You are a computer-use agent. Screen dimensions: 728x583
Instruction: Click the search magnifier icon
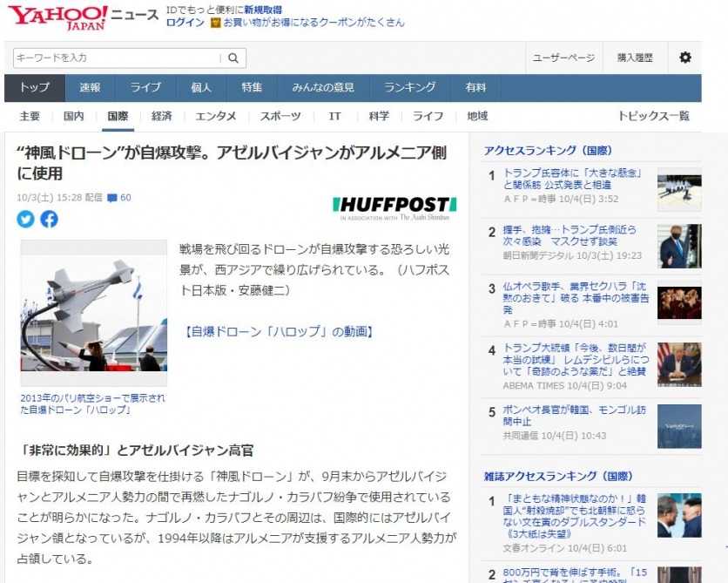[233, 58]
